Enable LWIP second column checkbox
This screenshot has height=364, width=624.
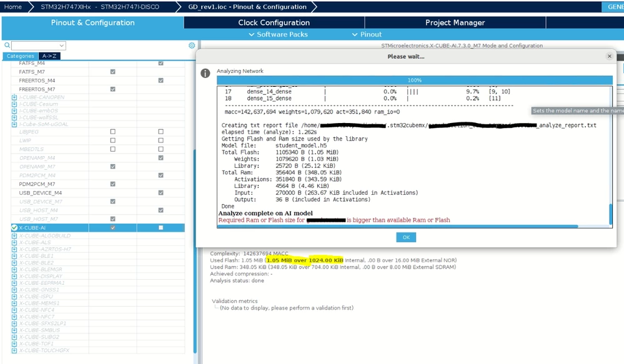point(161,140)
